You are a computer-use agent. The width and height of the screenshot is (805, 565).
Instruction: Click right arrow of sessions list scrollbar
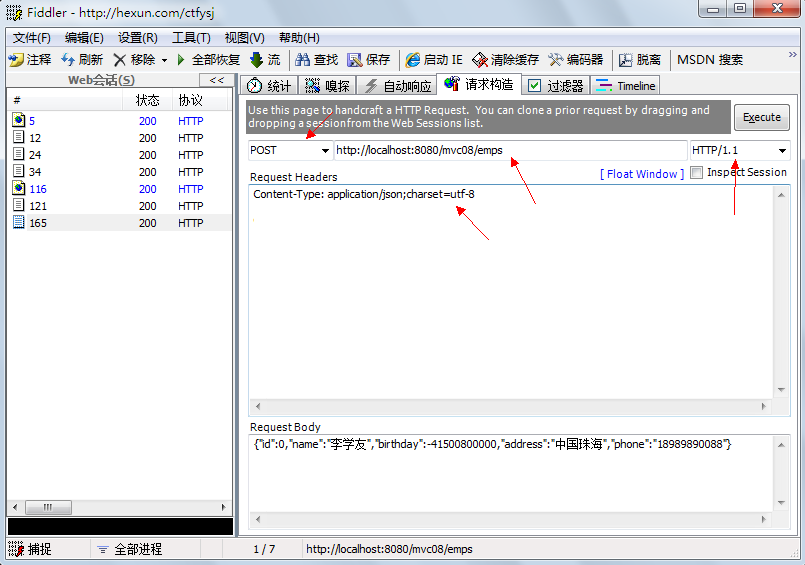(x=223, y=508)
